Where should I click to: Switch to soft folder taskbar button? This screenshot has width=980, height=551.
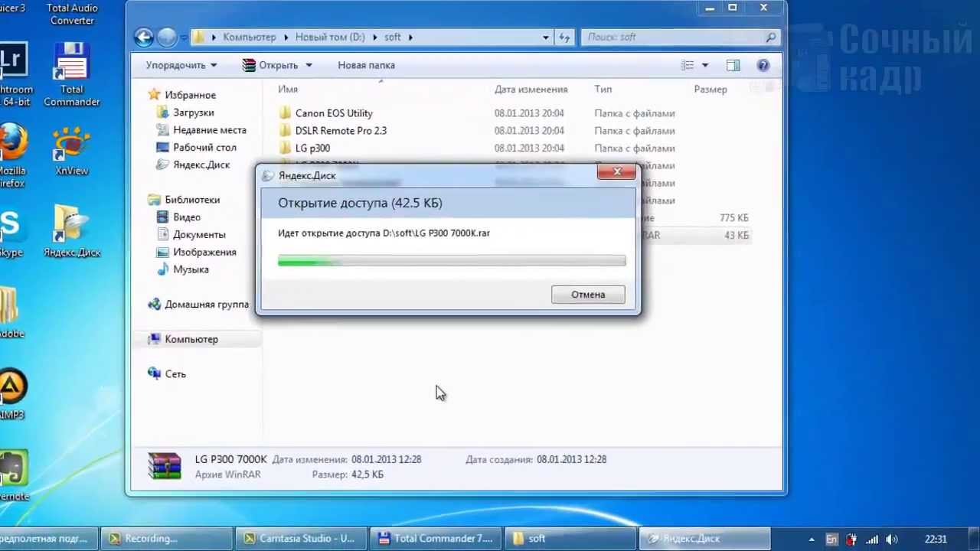click(570, 539)
